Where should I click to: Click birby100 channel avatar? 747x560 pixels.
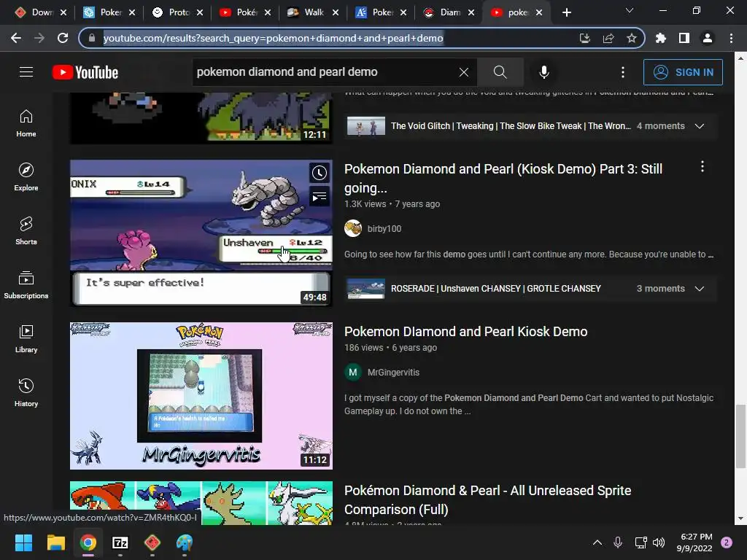pos(353,228)
